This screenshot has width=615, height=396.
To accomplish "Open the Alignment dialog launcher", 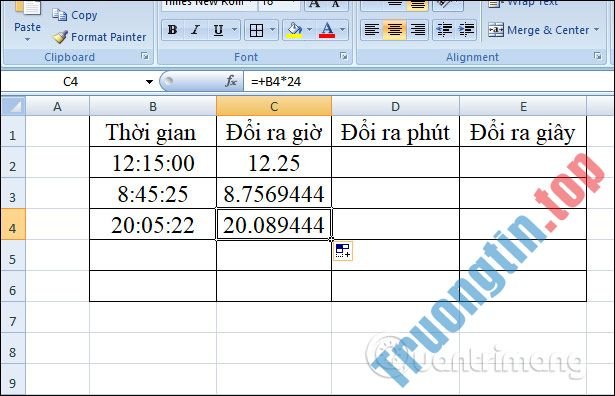I will (x=597, y=56).
